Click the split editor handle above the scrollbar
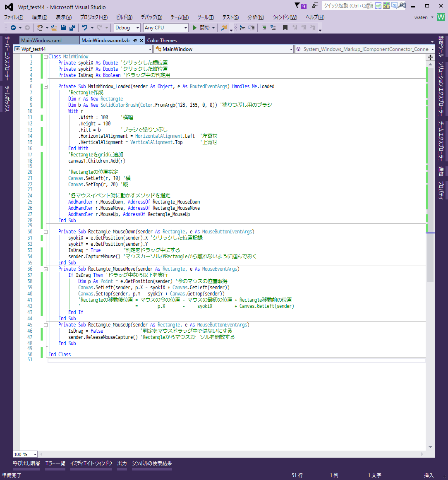Screen dimensions: 448x480 430,57
